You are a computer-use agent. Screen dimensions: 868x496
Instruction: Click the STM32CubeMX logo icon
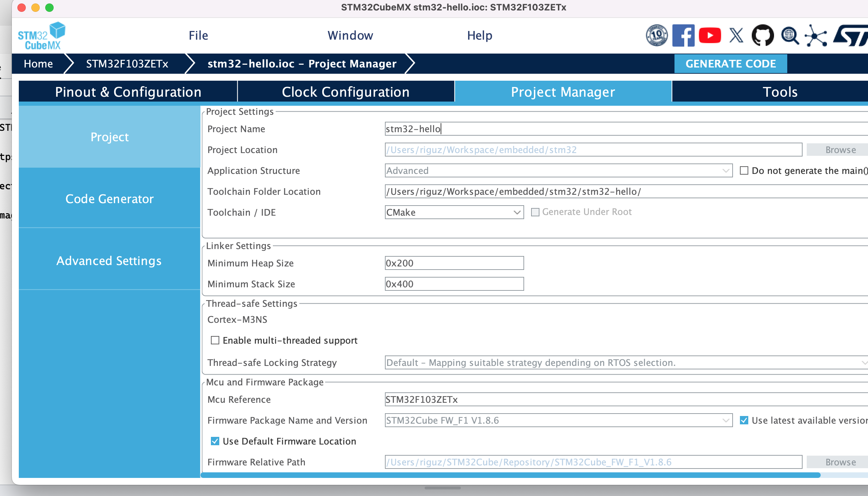41,36
